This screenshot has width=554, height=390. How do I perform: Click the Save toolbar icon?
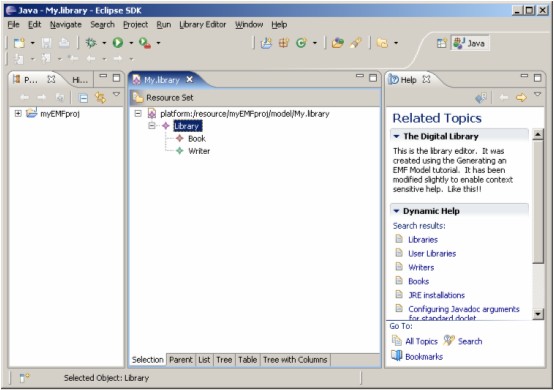point(46,43)
